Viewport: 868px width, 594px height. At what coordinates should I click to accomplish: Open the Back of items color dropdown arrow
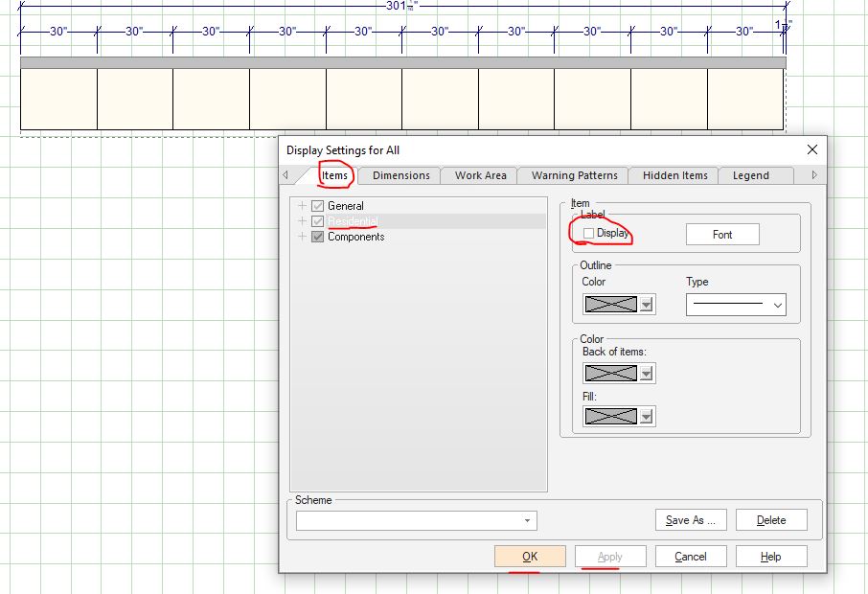[x=647, y=374]
